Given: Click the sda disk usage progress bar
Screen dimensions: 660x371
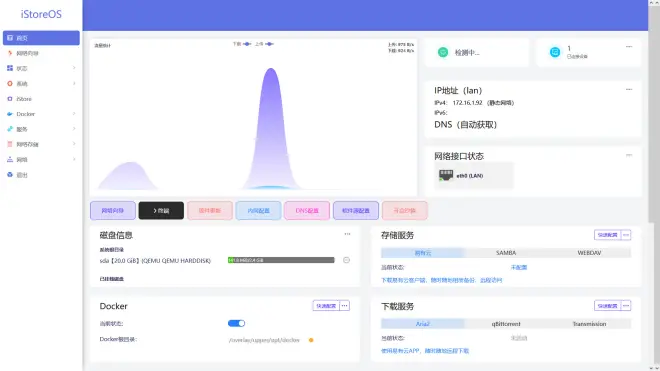Looking at the screenshot, I should [x=281, y=260].
